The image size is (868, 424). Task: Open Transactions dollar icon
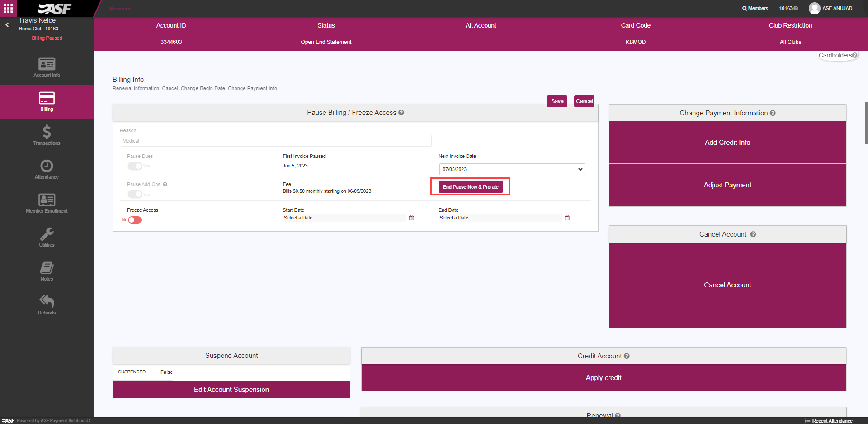[x=47, y=132]
